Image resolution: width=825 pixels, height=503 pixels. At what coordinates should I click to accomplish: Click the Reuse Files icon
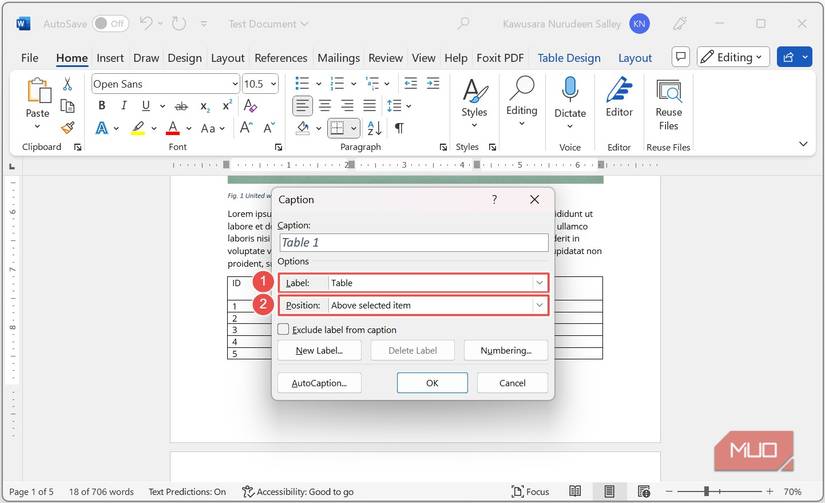[668, 104]
